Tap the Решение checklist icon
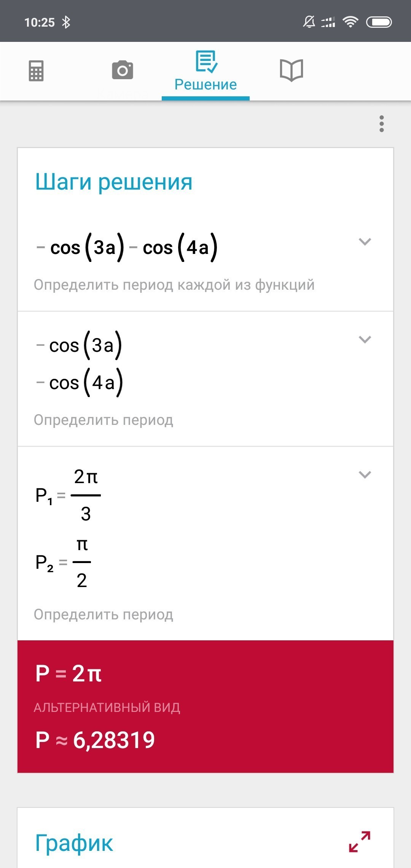 [206, 61]
